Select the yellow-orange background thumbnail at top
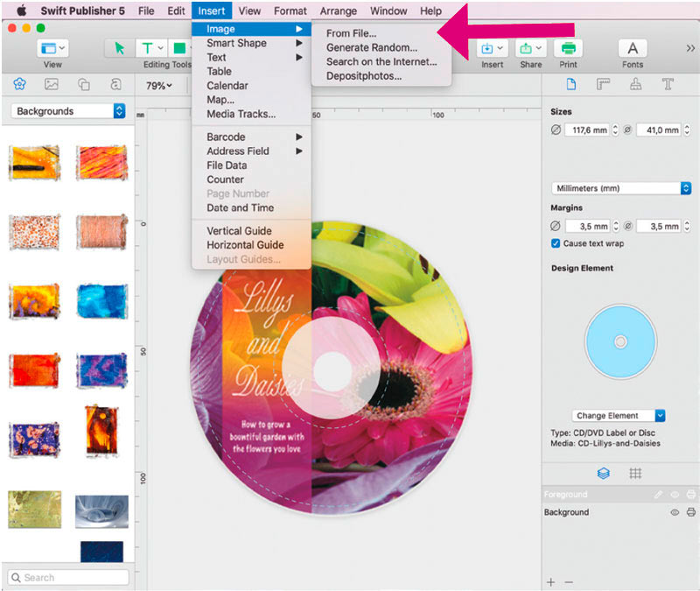 pos(34,163)
